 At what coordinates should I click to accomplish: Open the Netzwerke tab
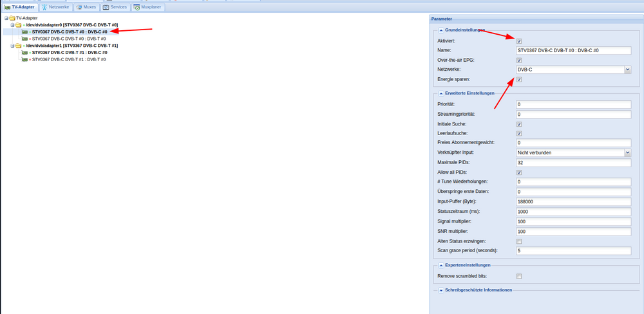pos(56,7)
